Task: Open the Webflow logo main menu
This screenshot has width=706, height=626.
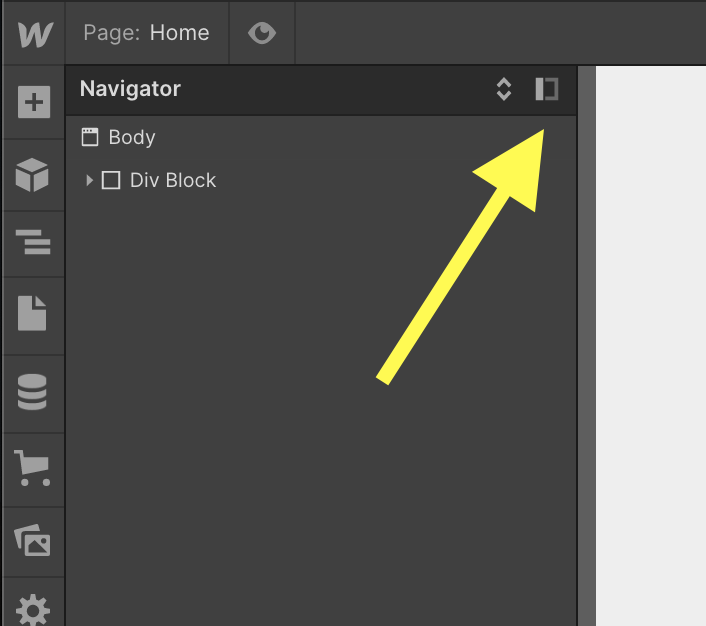Action: (33, 33)
